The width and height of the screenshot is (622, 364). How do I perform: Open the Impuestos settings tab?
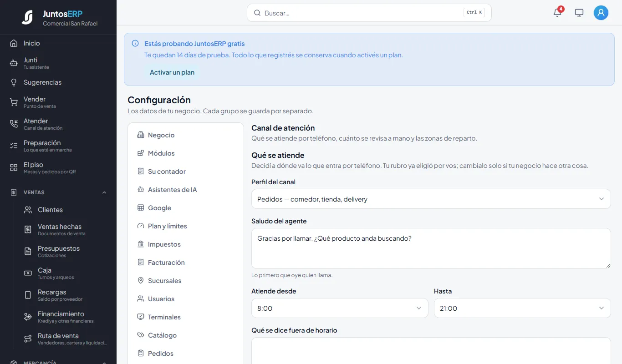pos(186,244)
